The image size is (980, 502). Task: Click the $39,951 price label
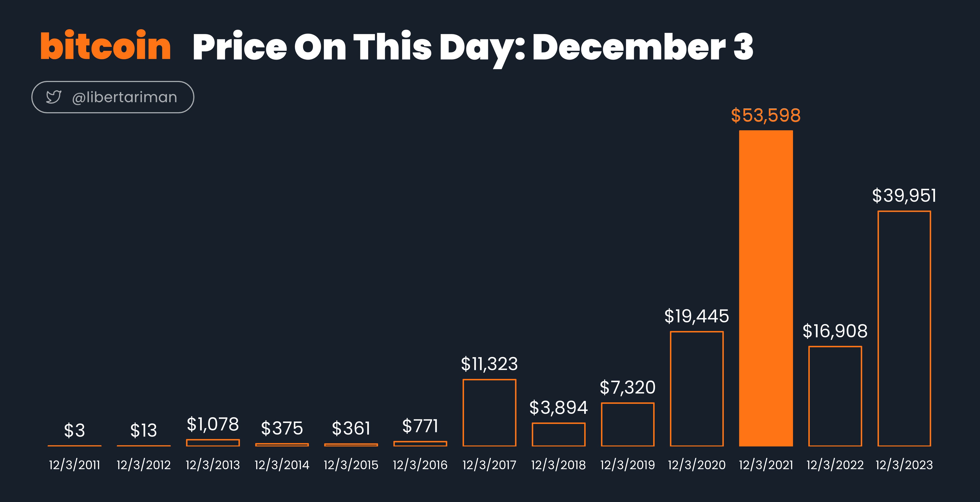coord(904,196)
